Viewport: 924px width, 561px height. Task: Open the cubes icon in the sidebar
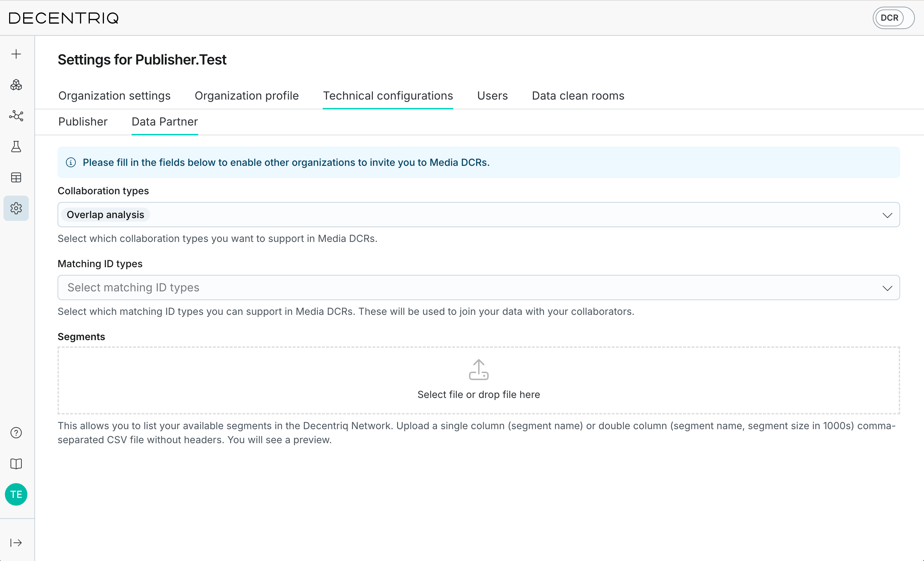pyautogui.click(x=16, y=85)
